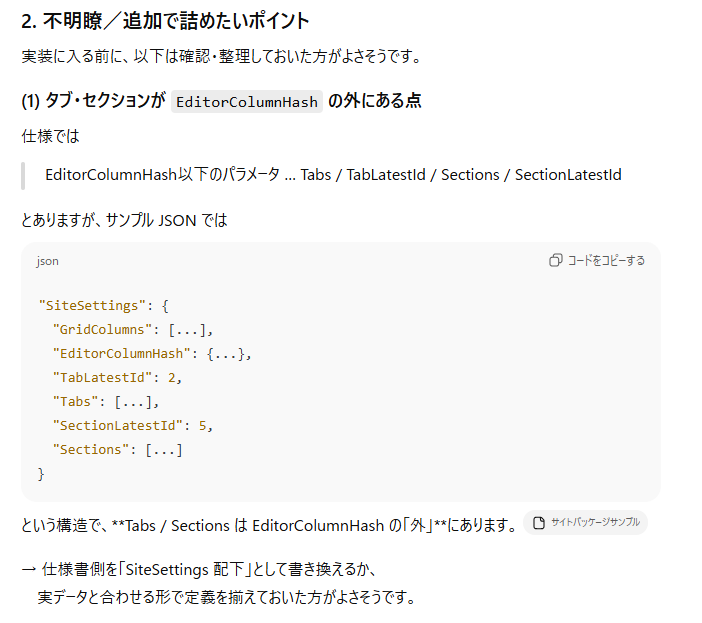This screenshot has width=702, height=623.
Task: Click the '"GridColumns": [...],' code line
Action: tap(133, 330)
